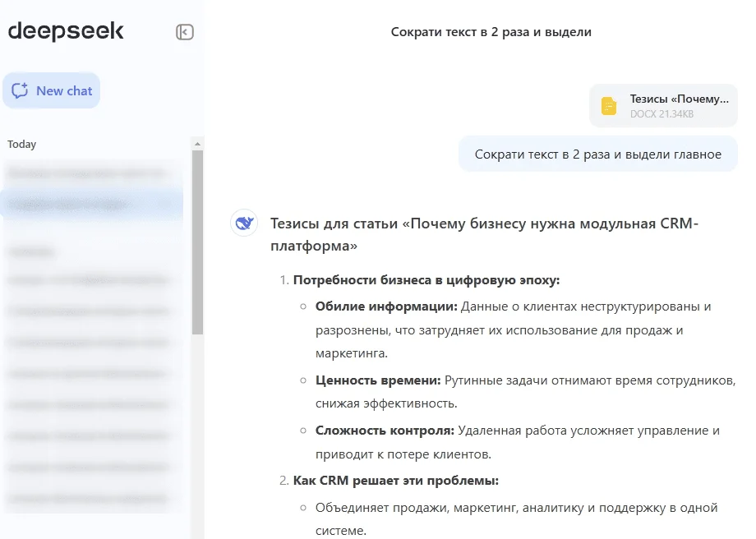
Task: Click the deepseek logo in the sidebar
Action: [66, 31]
